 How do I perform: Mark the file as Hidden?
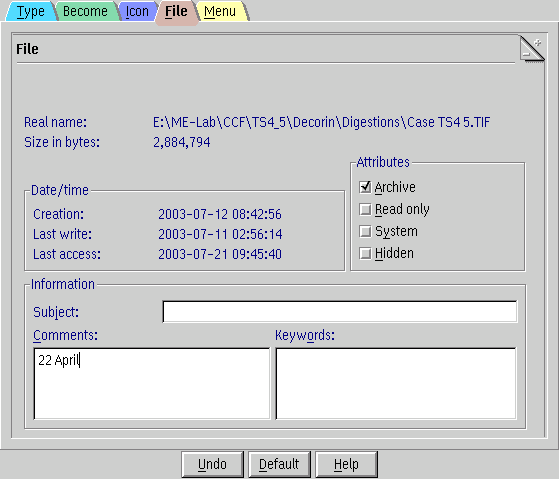point(365,253)
